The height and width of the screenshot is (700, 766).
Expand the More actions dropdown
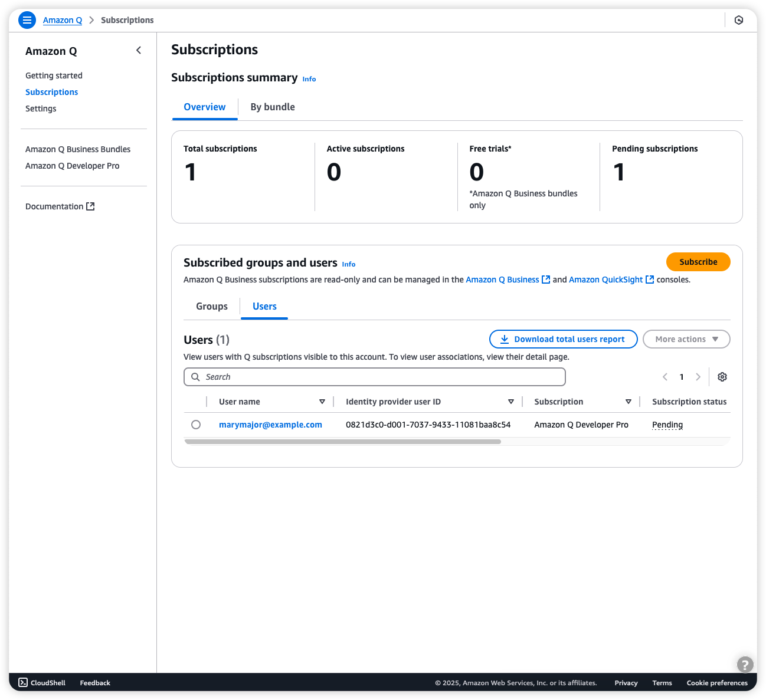(x=686, y=339)
